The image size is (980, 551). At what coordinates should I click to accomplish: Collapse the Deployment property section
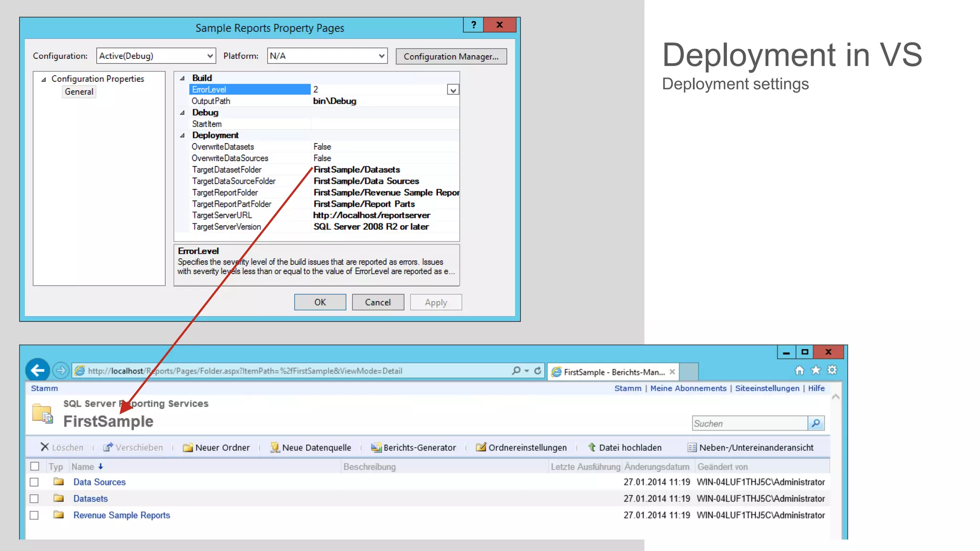point(182,135)
